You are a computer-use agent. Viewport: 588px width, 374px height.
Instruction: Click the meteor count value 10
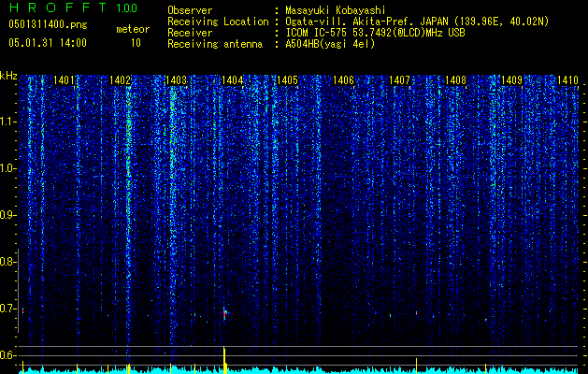click(136, 43)
